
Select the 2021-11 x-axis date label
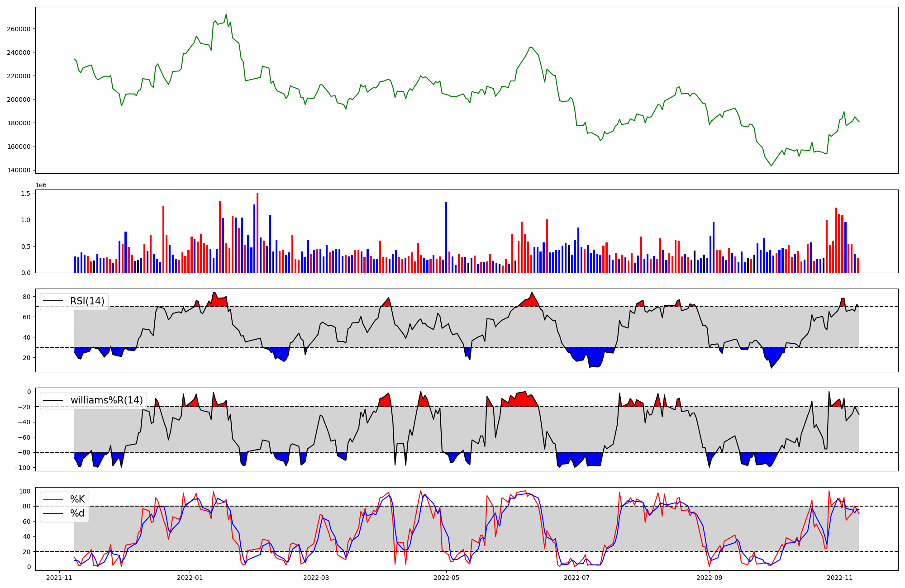(59, 578)
